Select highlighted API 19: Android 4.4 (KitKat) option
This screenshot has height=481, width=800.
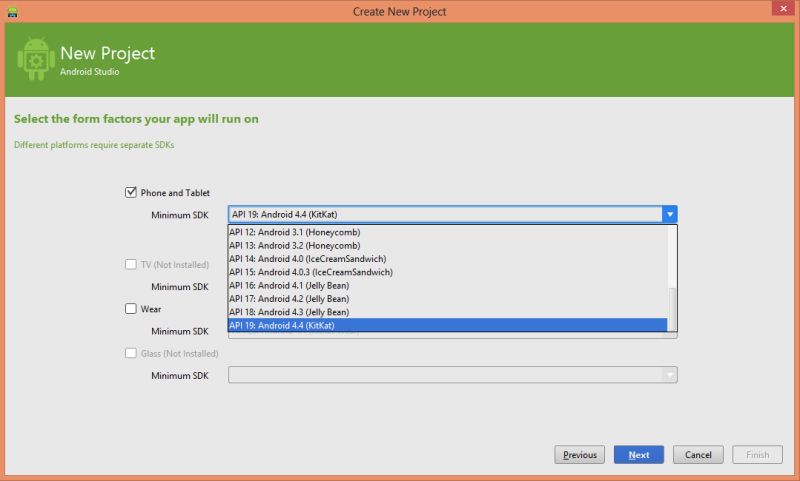coord(447,325)
